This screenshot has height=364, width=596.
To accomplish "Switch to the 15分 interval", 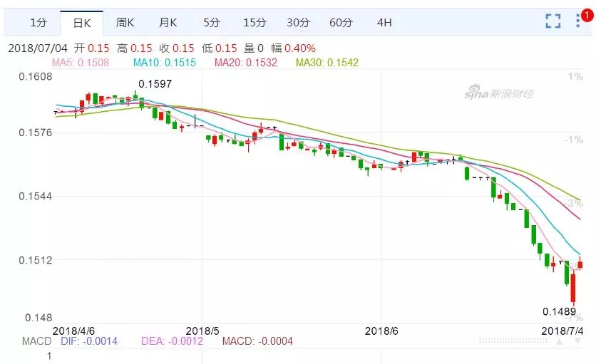I will point(254,23).
